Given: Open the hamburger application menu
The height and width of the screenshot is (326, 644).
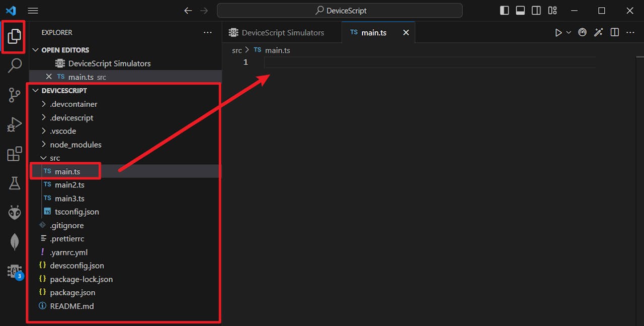Looking at the screenshot, I should [x=33, y=11].
